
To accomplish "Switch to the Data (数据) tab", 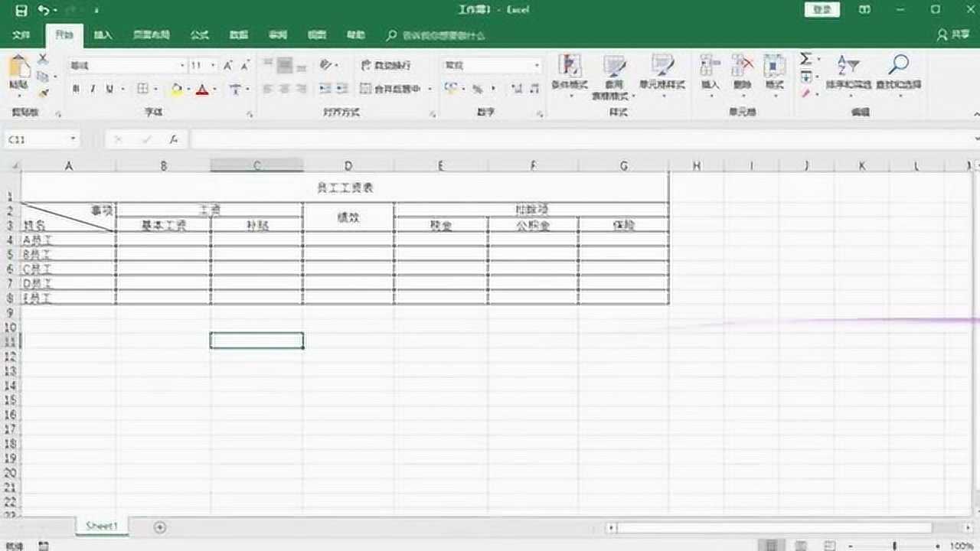I will [x=239, y=35].
